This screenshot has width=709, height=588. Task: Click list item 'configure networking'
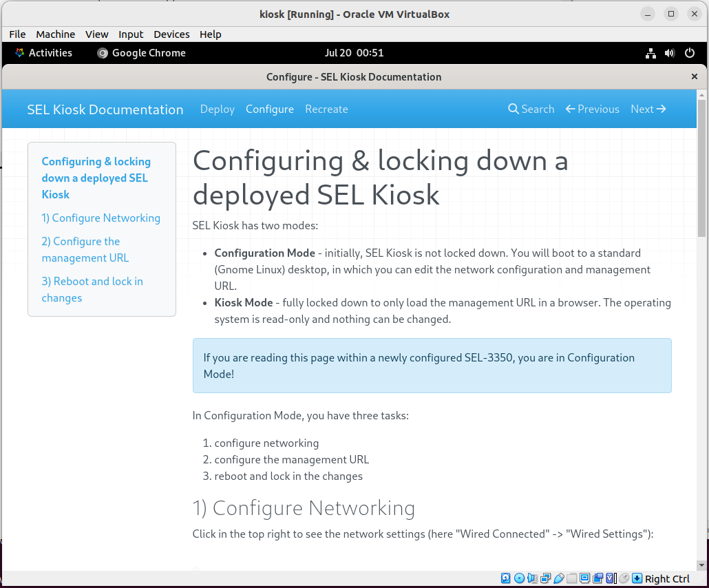click(x=267, y=443)
